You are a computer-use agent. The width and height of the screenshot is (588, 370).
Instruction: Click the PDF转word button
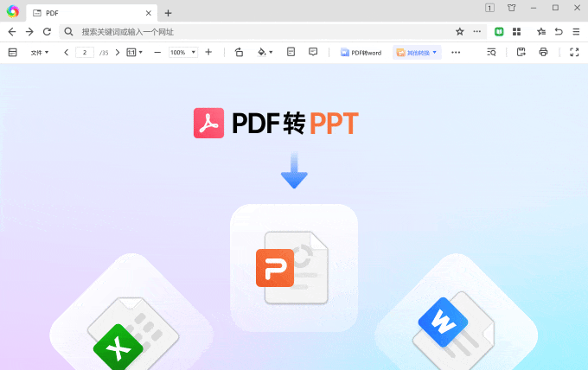pos(361,53)
